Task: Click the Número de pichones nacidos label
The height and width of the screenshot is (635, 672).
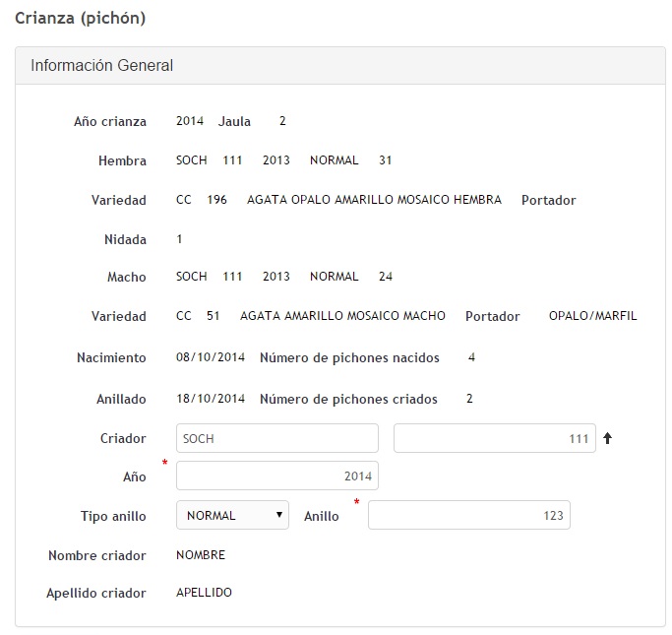Action: 349,357
